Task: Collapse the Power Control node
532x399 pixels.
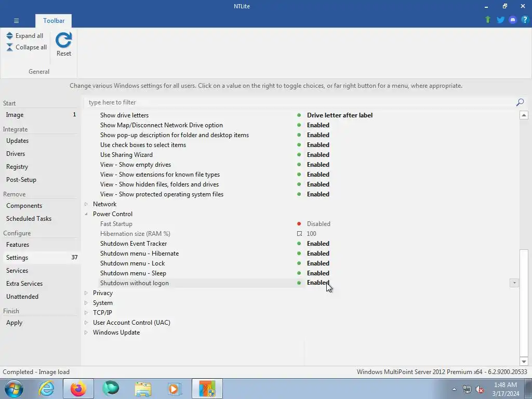Action: (86, 214)
